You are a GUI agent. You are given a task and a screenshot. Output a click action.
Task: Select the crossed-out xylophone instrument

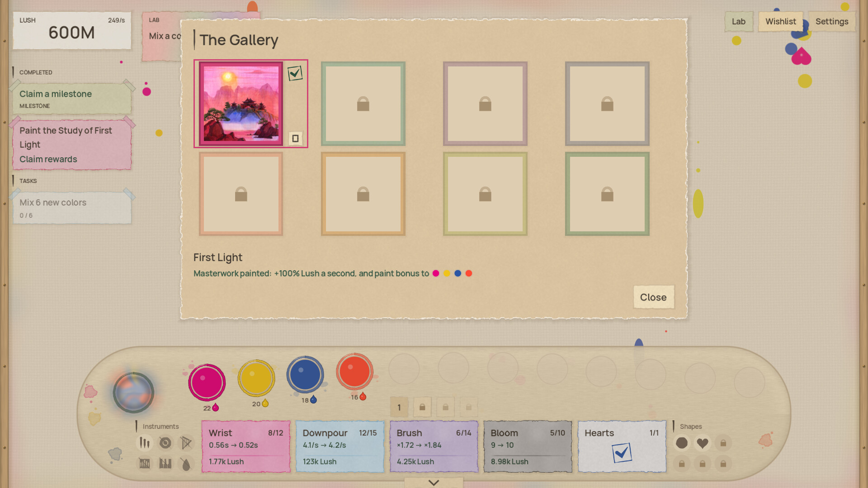click(145, 464)
